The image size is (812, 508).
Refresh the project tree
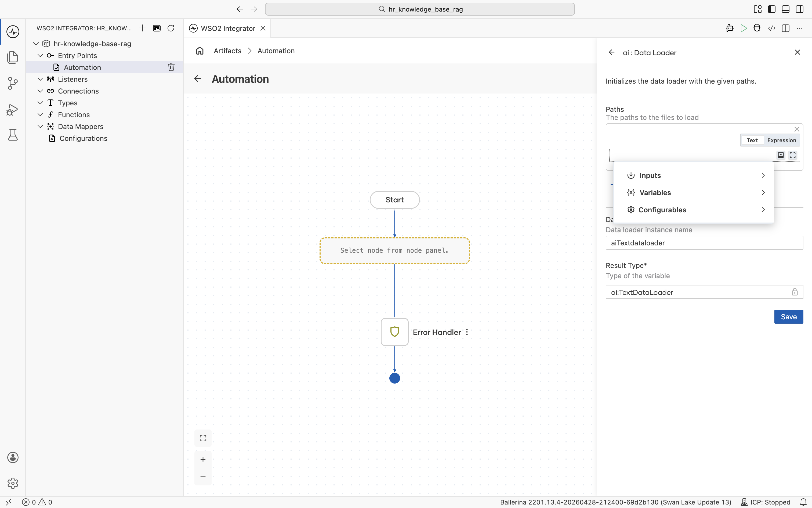pyautogui.click(x=171, y=28)
